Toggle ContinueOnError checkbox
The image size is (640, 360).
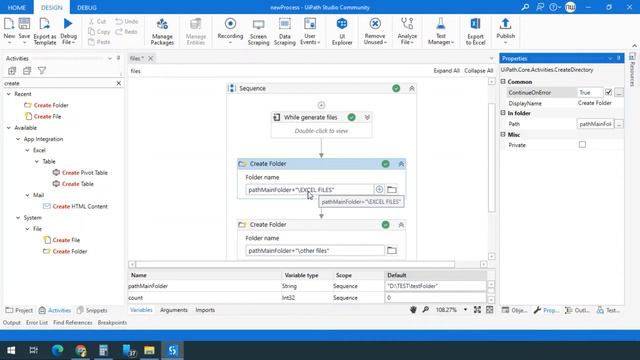pyautogui.click(x=608, y=92)
